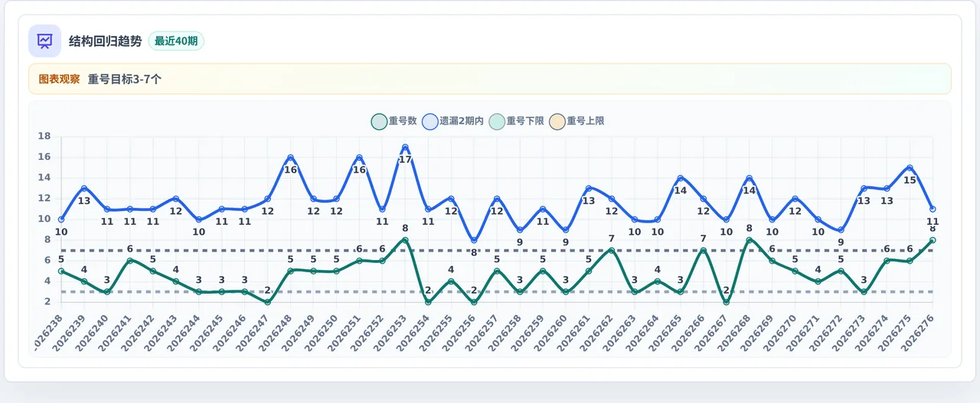Select blue low point 8 at 2026256
The width and height of the screenshot is (980, 403).
click(x=474, y=240)
